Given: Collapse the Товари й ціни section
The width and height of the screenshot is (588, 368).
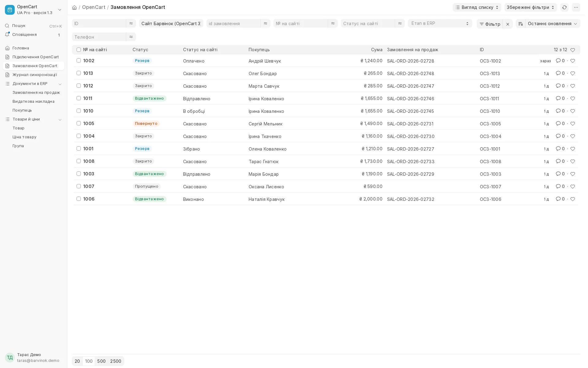Looking at the screenshot, I should (x=60, y=120).
